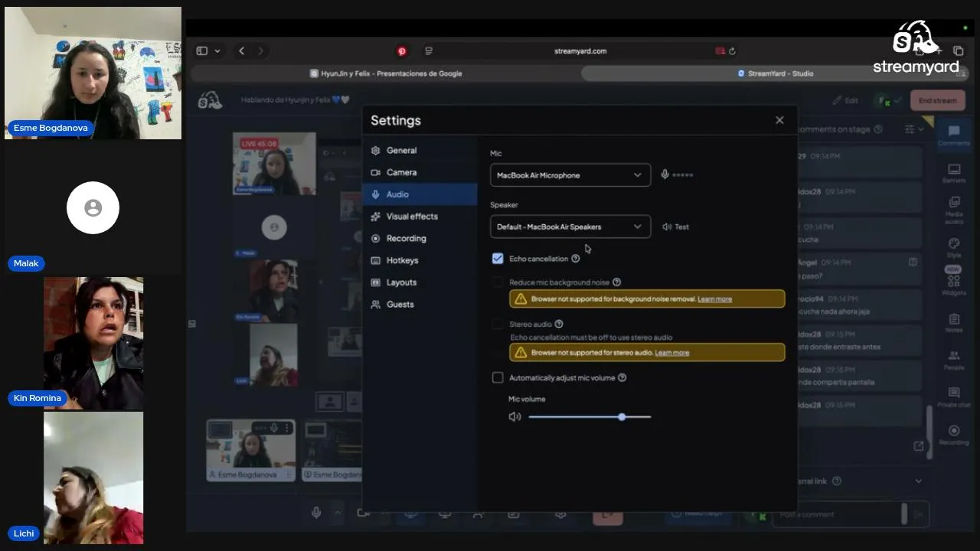Click the Post a comment field
The width and height of the screenshot is (980, 551).
click(x=838, y=514)
